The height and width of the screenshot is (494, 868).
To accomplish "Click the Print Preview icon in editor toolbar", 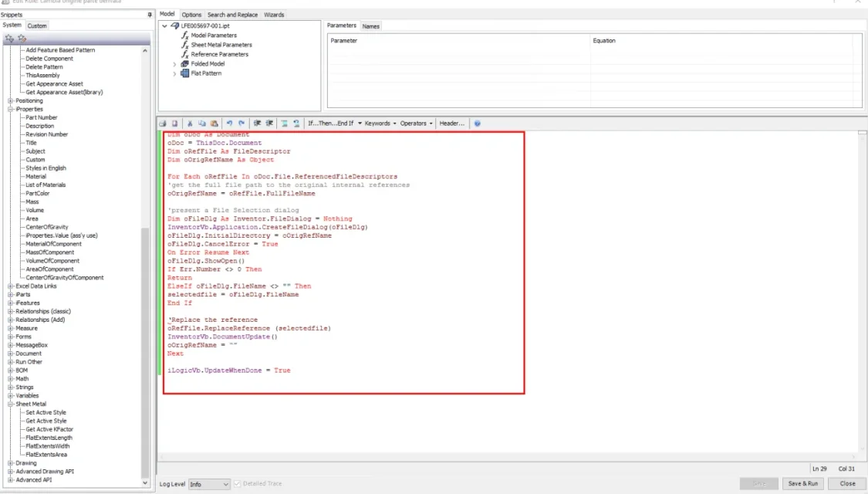I will (x=175, y=123).
